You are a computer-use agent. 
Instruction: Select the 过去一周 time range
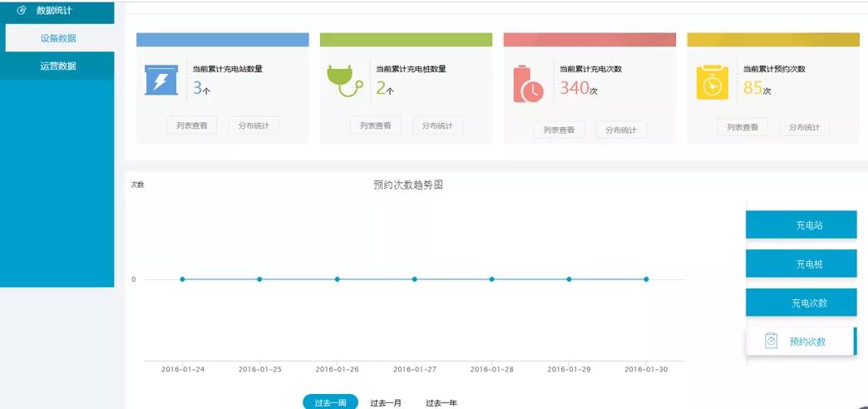[x=330, y=402]
